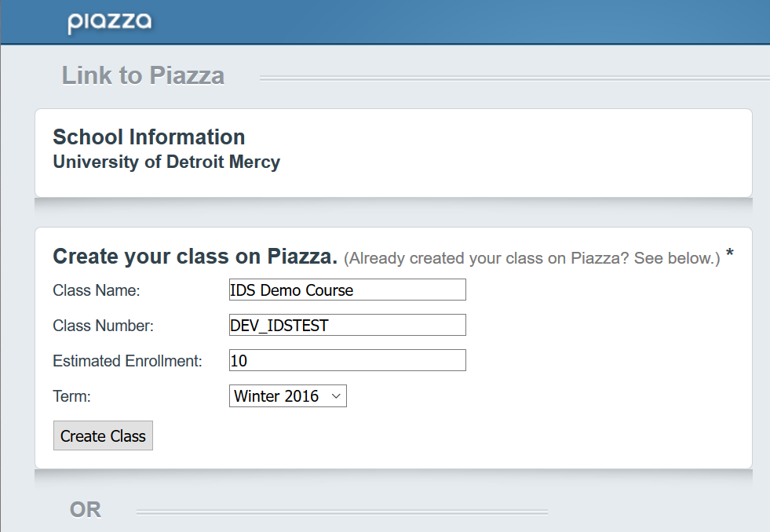Screen dimensions: 770x532
Task: Expand Term options via the chevron arrow
Action: click(336, 396)
